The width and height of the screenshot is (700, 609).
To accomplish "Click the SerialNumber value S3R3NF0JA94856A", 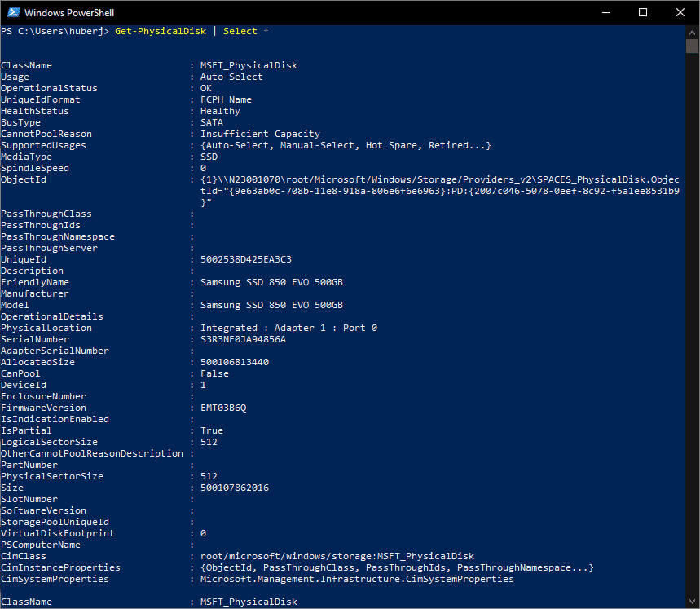I will coord(243,339).
